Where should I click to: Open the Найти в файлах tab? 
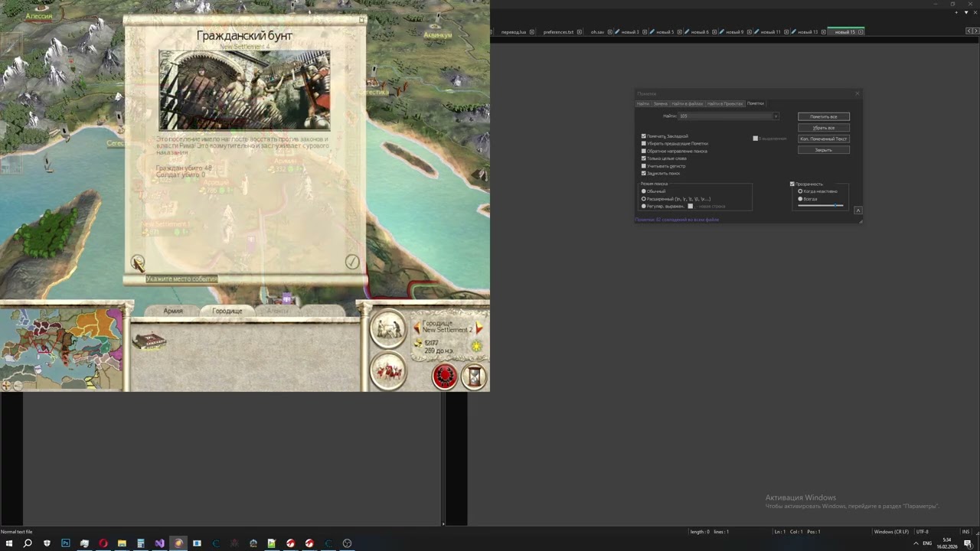(688, 103)
